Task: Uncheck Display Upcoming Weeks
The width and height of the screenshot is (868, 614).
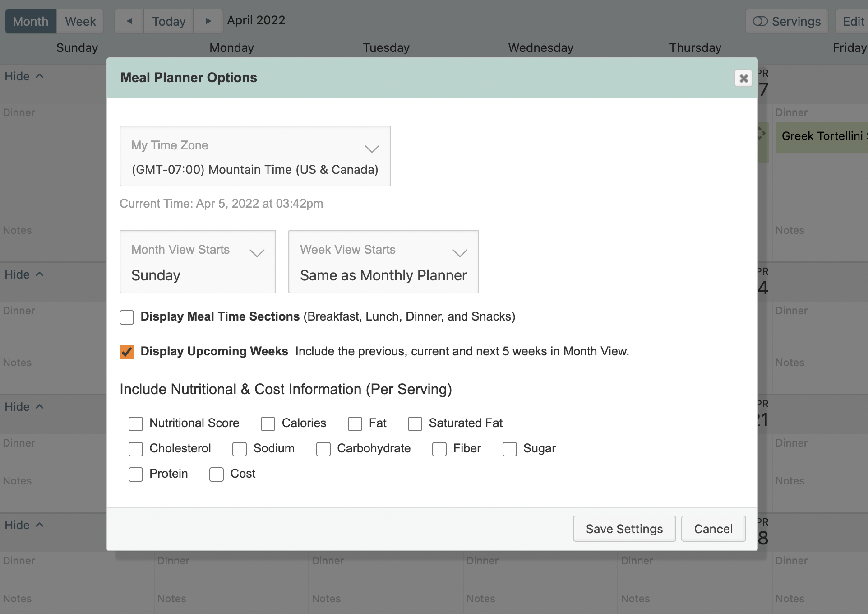Action: coord(127,352)
